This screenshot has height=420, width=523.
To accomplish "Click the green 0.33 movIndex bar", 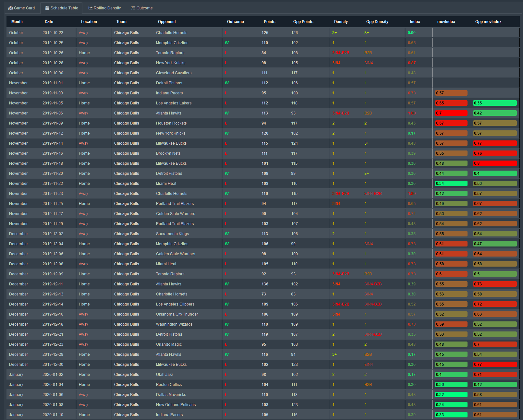I will 451,415.
